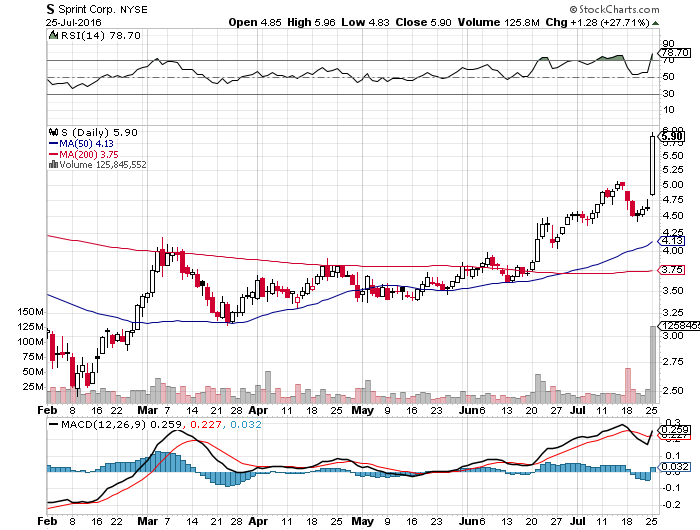Click the '5.00' price axis label

point(673,184)
